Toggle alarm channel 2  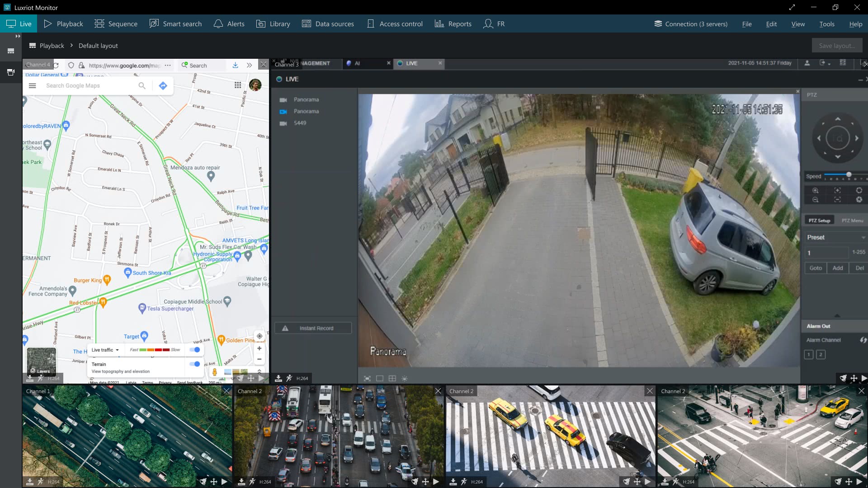[x=821, y=355]
